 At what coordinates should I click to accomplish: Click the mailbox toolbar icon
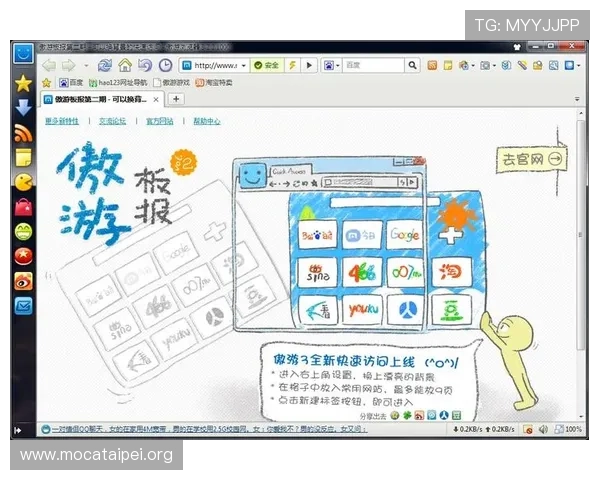tap(538, 66)
